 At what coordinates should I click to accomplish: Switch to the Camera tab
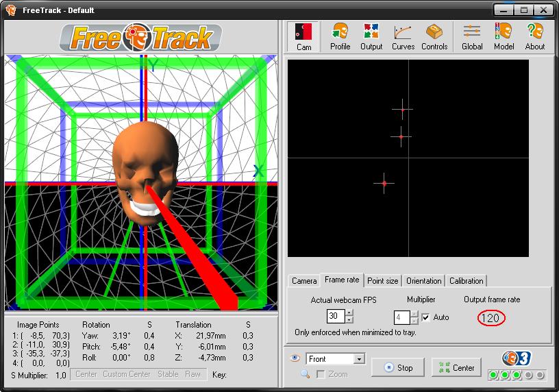[x=304, y=281]
